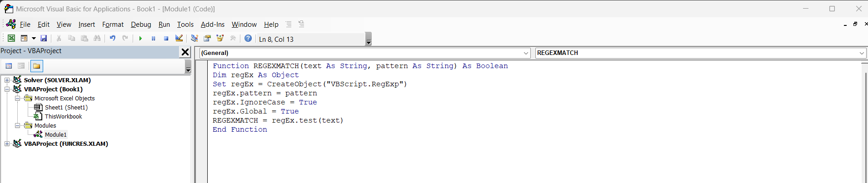Click the Paste clipboard icon
Viewport: 868px width, 183px height.
coord(84,39)
